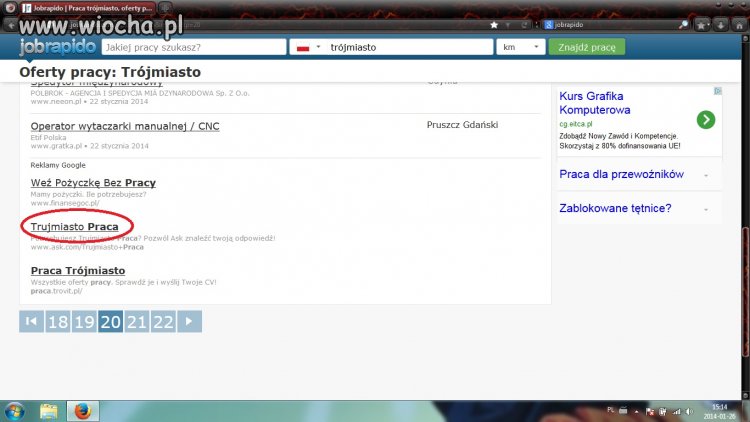Viewport: 750px width, 422px height.
Task: Go to first results page
Action: click(32, 322)
